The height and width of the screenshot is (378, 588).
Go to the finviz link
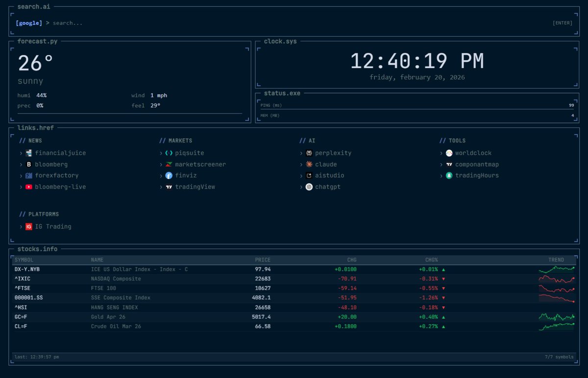click(x=186, y=175)
